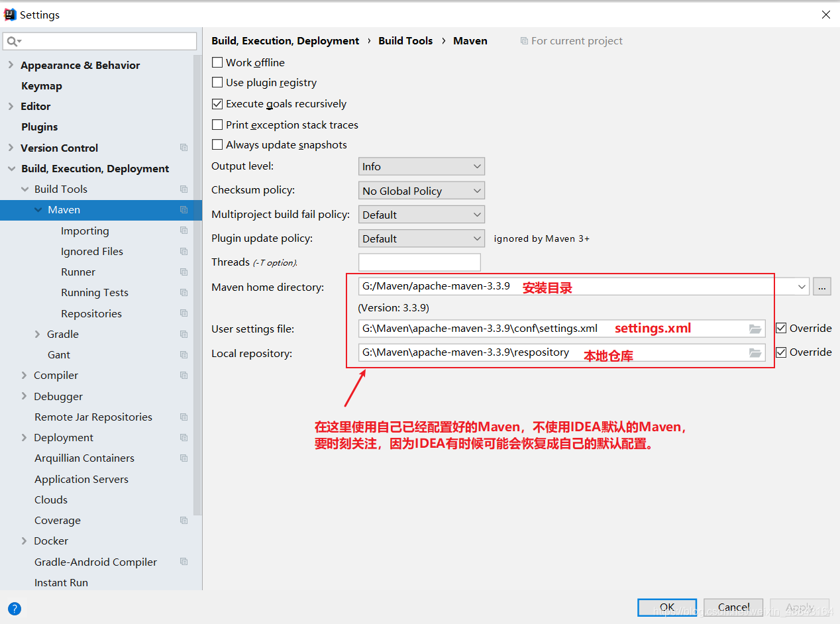840x624 pixels.
Task: Click the help question mark icon
Action: pos(15,608)
